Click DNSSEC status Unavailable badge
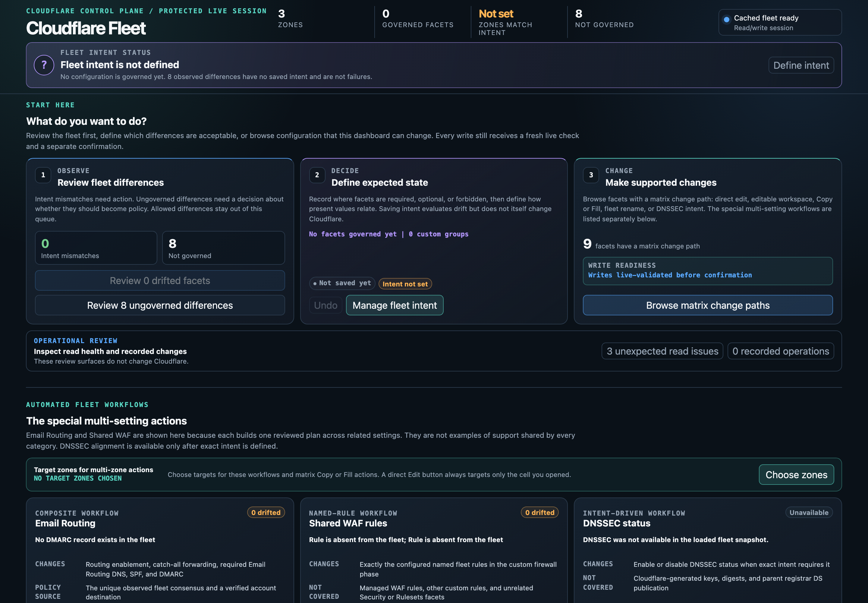Screen dimensions: 868x603 809,512
